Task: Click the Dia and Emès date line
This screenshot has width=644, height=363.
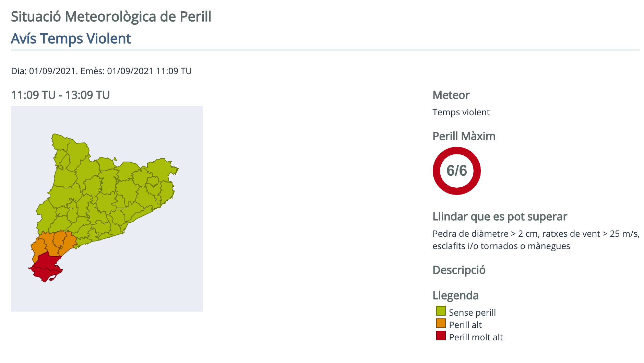Action: coord(101,71)
